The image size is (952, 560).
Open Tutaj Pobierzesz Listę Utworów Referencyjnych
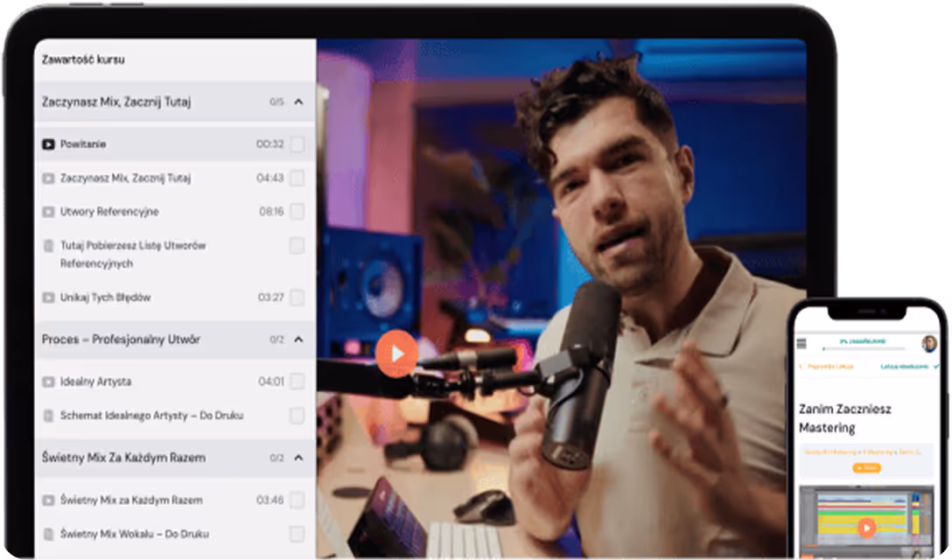(x=133, y=255)
